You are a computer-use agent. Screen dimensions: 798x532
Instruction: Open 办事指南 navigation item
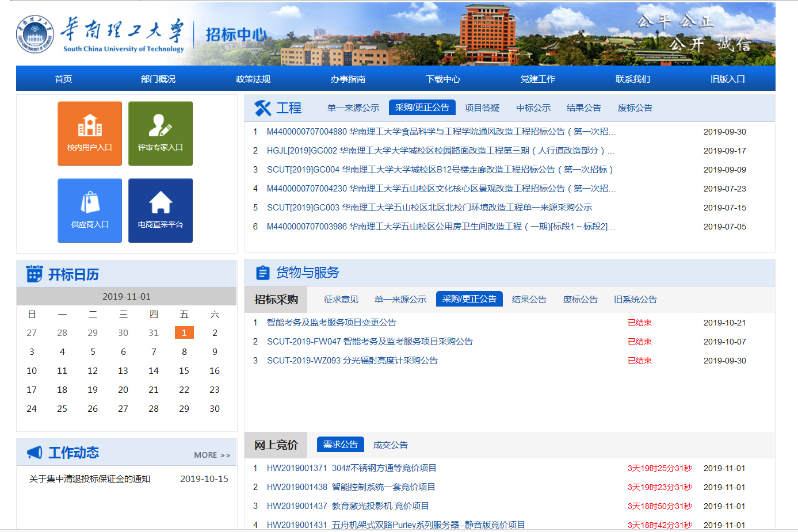[x=348, y=79]
